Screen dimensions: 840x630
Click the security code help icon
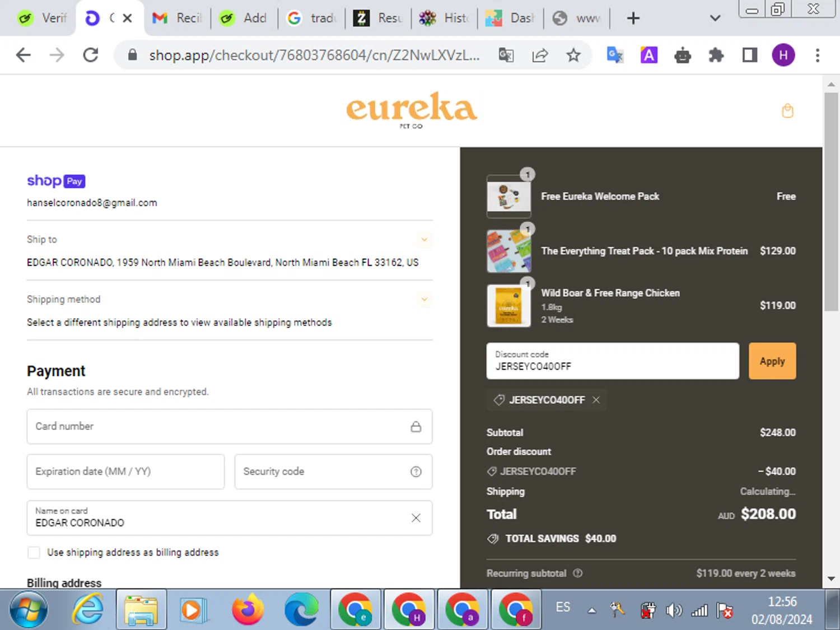tap(416, 472)
